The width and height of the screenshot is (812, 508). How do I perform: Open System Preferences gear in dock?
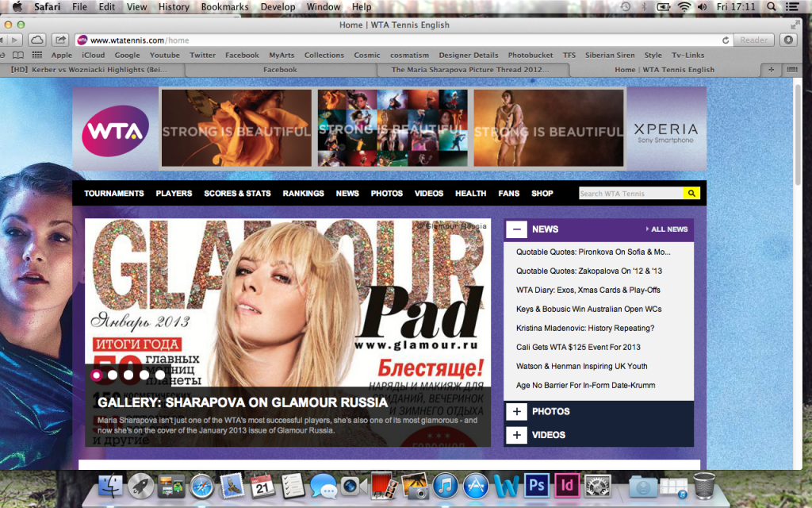[x=597, y=487]
